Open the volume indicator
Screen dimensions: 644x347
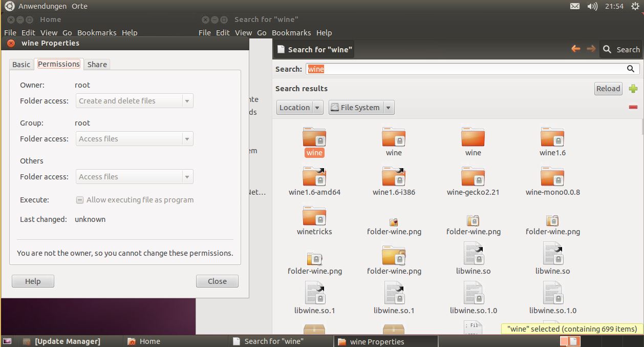pos(592,6)
